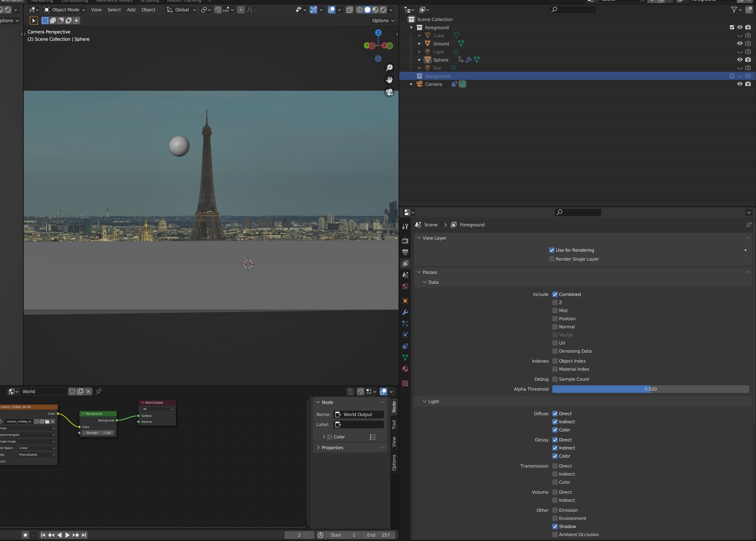
Task: Switch to the Tool sidebar tab
Action: coord(394,424)
